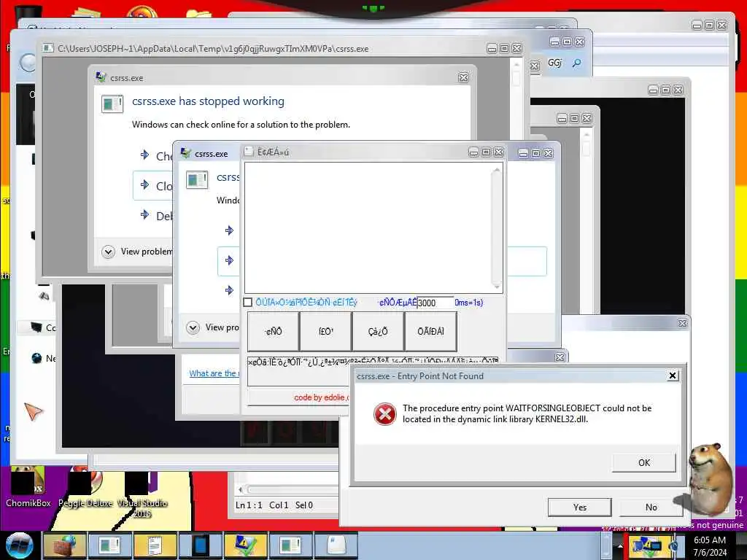Viewport: 747px width, 560px height.
Task: Close the rear csrss.exe stopped working dialog
Action: point(463,77)
